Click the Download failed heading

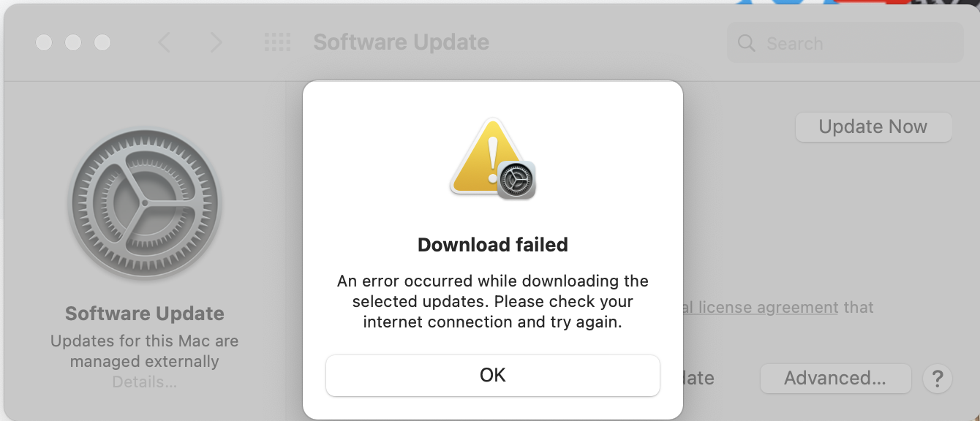tap(493, 244)
